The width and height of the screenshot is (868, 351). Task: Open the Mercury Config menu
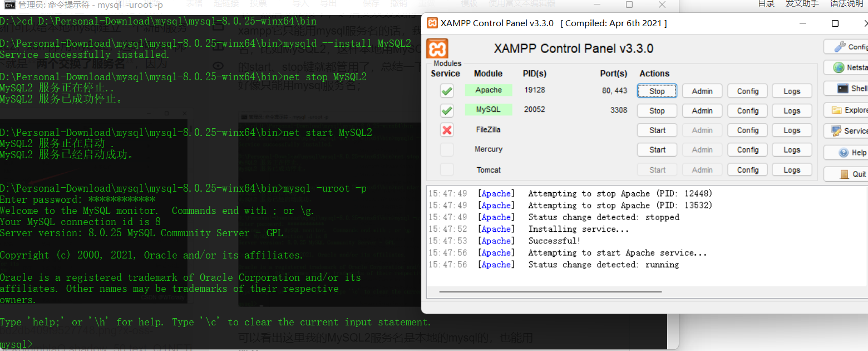[x=748, y=150]
